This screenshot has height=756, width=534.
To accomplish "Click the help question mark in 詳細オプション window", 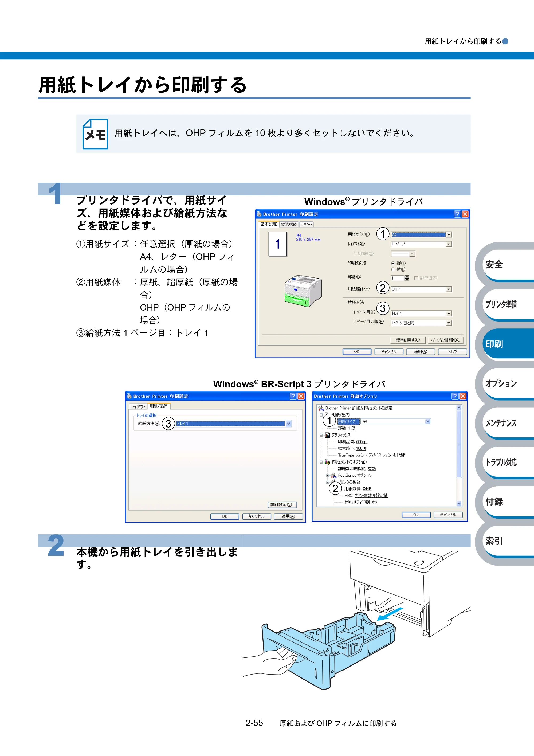I will (x=455, y=396).
